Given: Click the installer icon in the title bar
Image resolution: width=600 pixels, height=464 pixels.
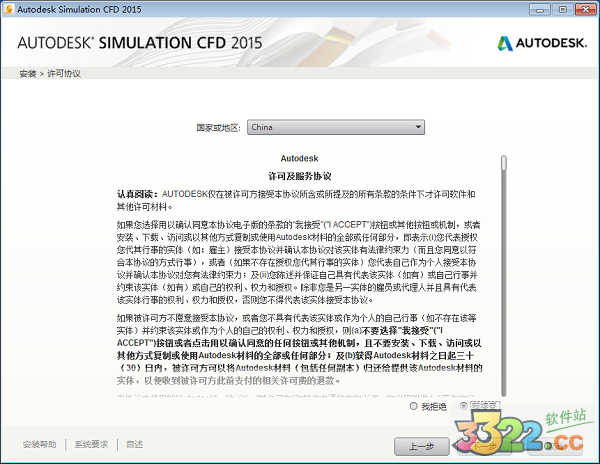Looking at the screenshot, I should [x=10, y=9].
